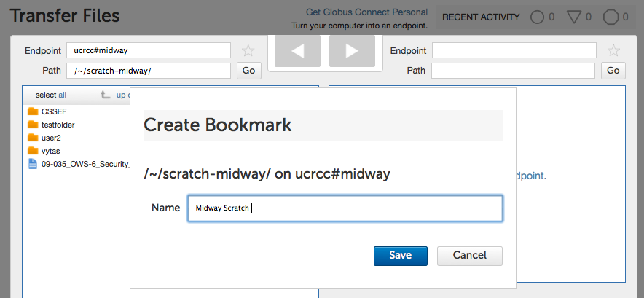
Task: Click the triangle activity status icon
Action: point(573,17)
